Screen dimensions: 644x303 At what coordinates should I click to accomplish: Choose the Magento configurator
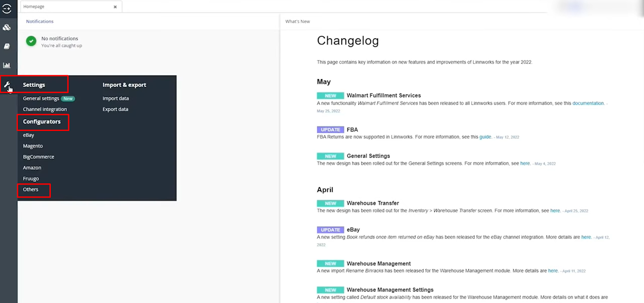pos(33,146)
